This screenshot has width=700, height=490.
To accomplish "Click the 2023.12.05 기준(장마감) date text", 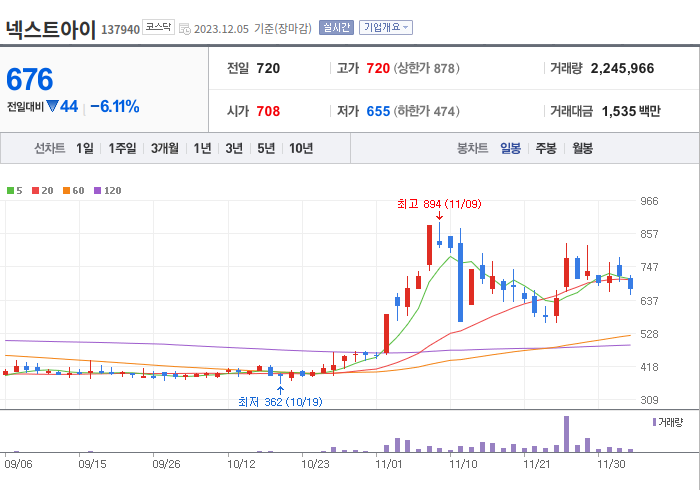I will [253, 29].
